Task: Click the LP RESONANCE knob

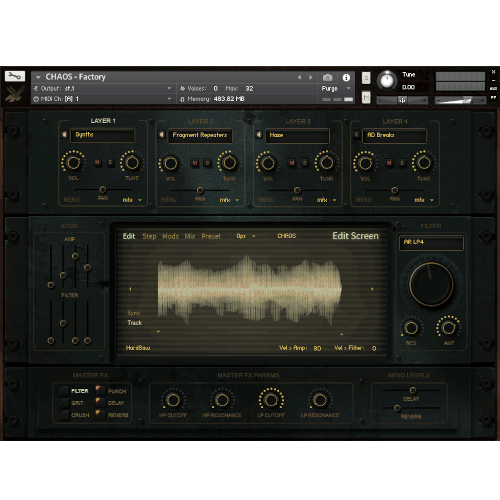Action: (x=320, y=400)
